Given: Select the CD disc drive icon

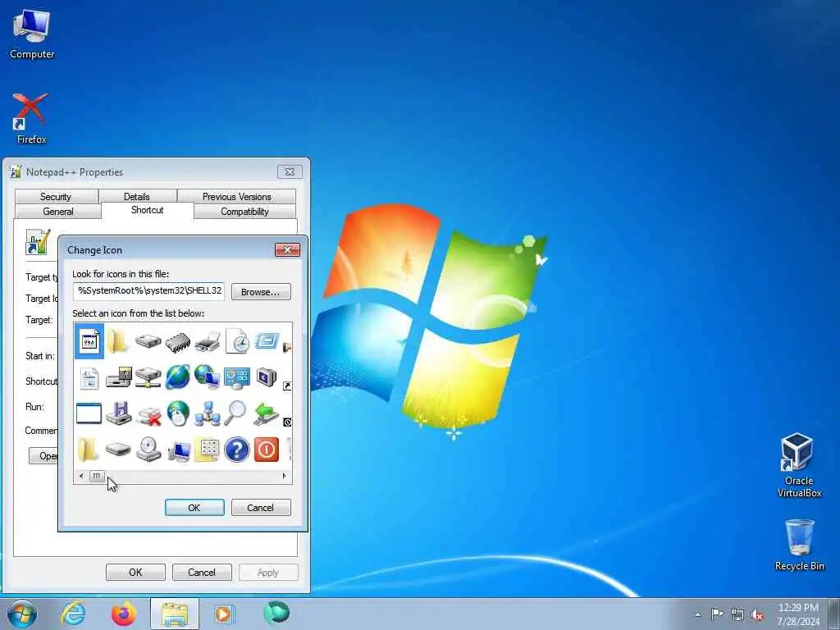Looking at the screenshot, I should (x=148, y=449).
